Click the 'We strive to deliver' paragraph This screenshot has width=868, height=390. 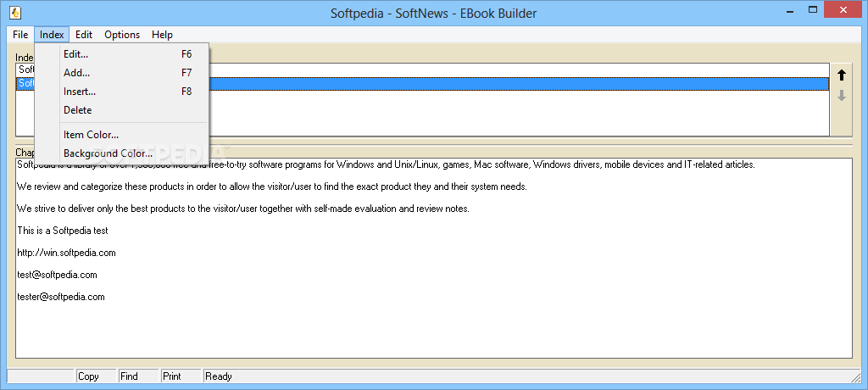pos(243,209)
